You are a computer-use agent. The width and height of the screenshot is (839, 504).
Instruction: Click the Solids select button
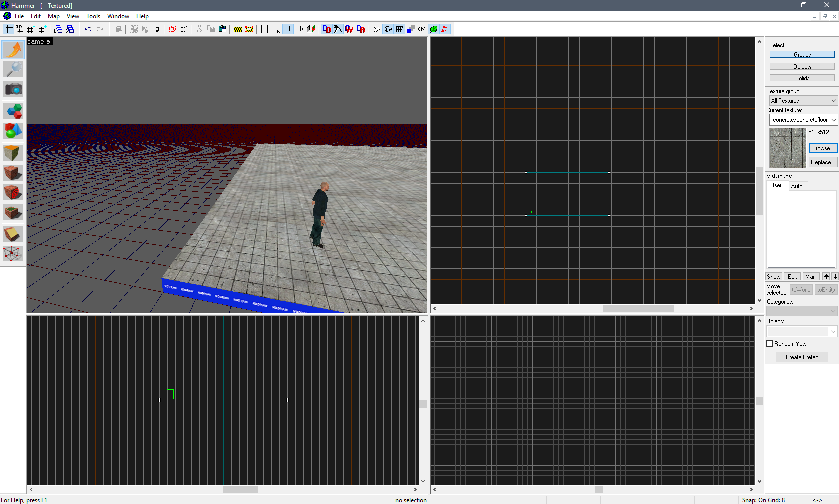(x=802, y=78)
